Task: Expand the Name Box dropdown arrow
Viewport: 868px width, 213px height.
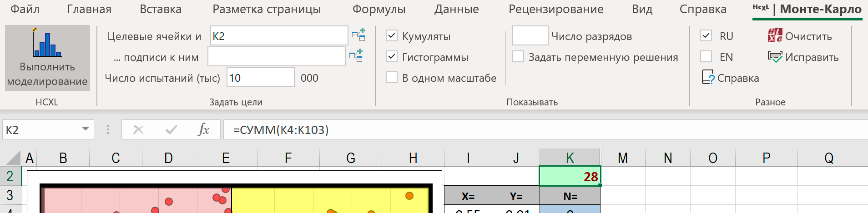Action: pos(86,129)
